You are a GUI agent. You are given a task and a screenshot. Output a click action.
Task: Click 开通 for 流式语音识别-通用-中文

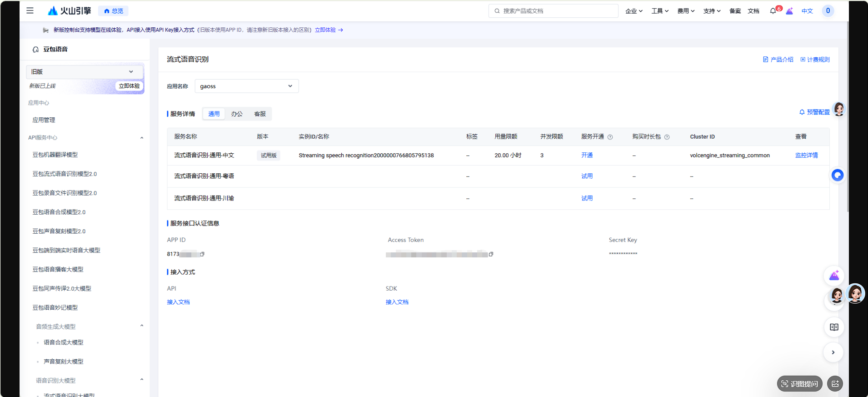click(587, 156)
